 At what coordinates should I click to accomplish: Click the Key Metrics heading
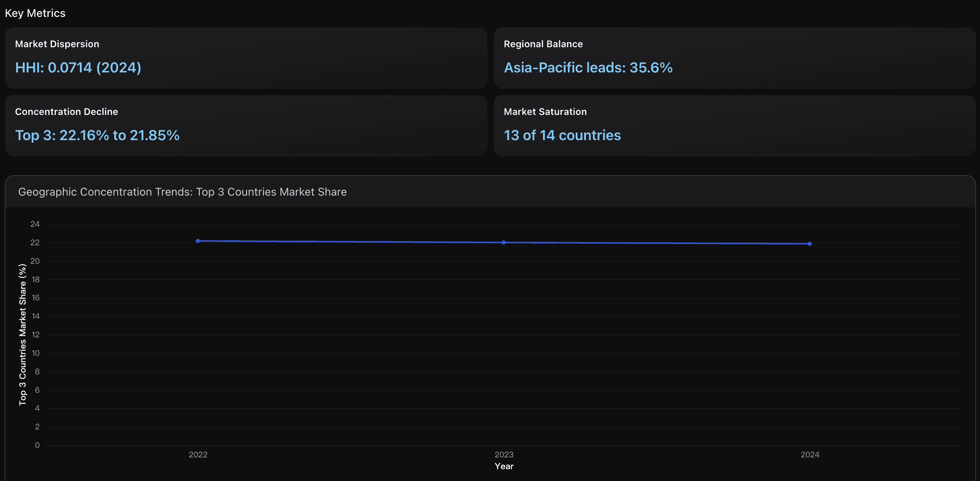pyautogui.click(x=35, y=13)
